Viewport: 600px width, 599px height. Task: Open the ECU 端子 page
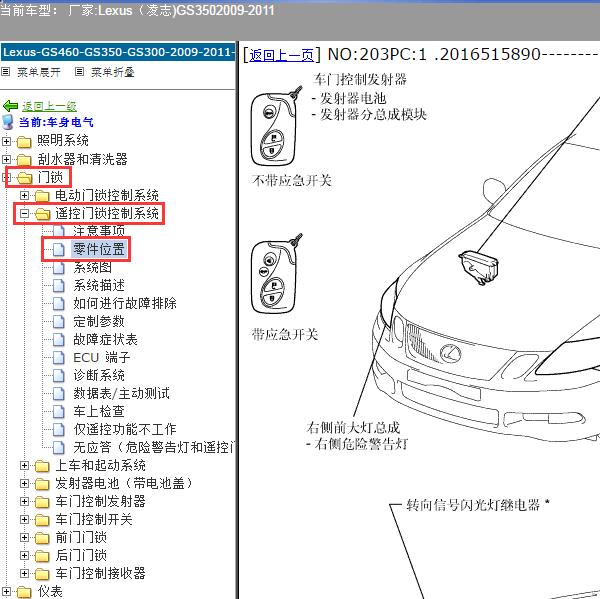[101, 357]
